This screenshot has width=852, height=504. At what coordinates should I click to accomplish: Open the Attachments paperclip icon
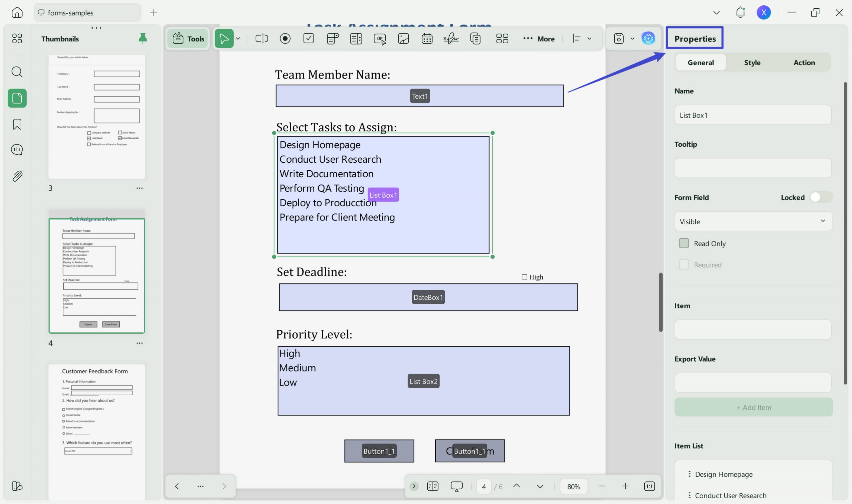tap(17, 176)
